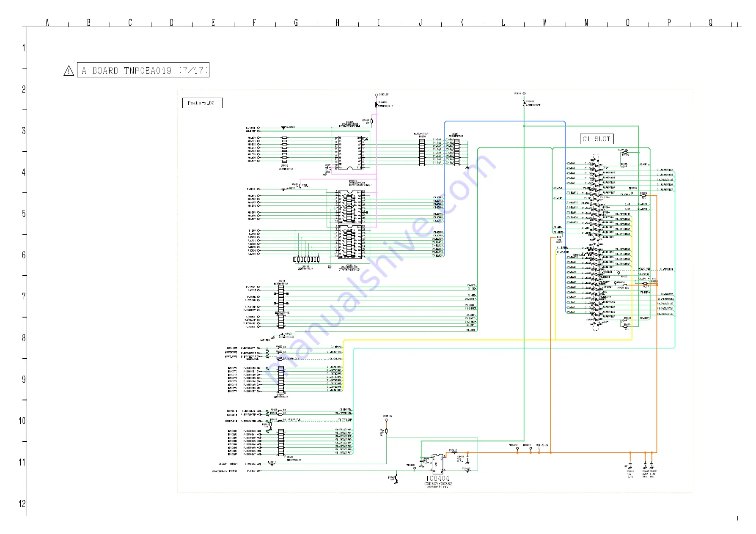
Task: Click grid column letter N
Action: click(x=586, y=22)
